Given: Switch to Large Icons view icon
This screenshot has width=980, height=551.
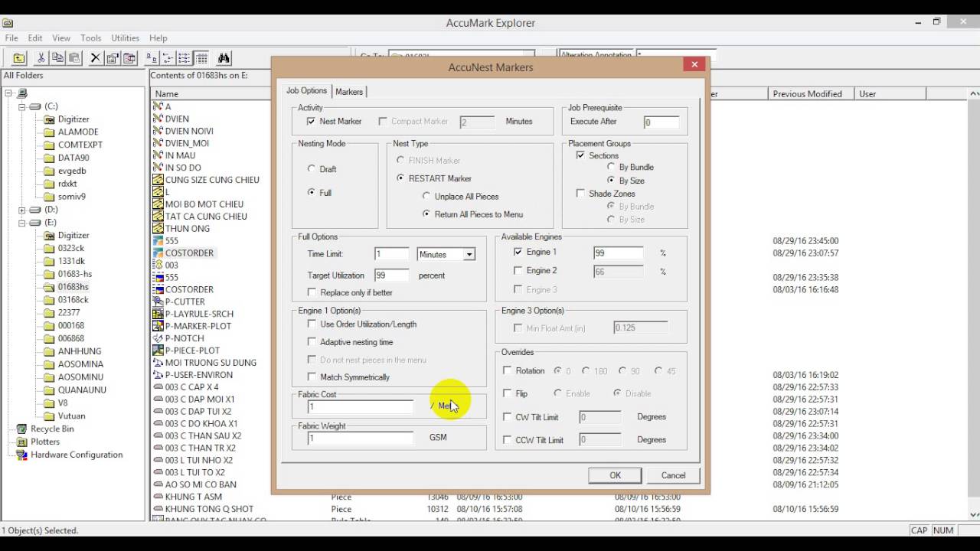Looking at the screenshot, I should click(152, 58).
